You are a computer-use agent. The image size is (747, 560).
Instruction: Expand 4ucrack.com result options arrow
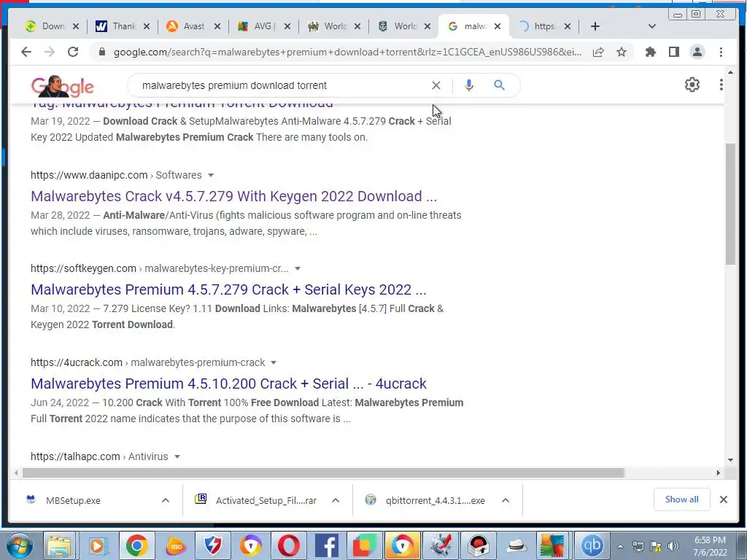tap(274, 362)
